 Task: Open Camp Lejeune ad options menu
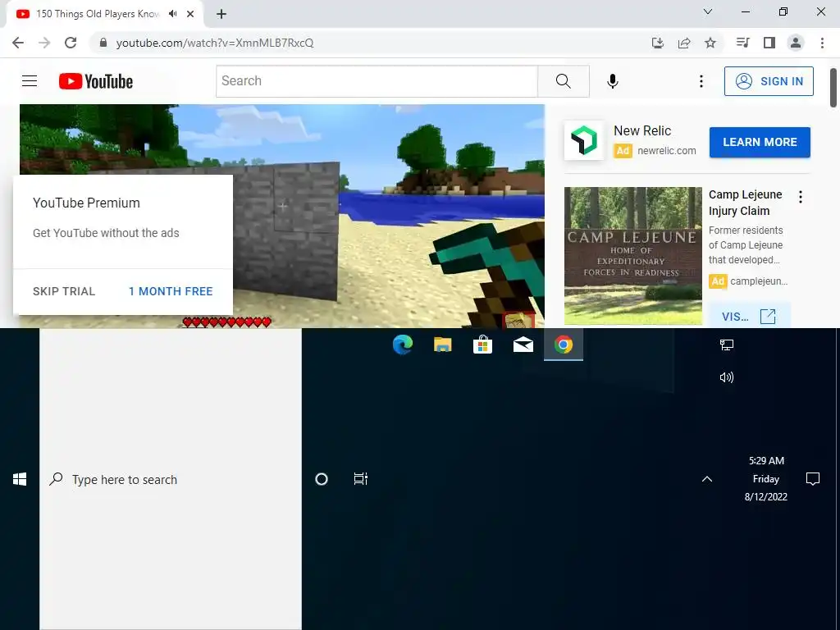click(x=801, y=197)
